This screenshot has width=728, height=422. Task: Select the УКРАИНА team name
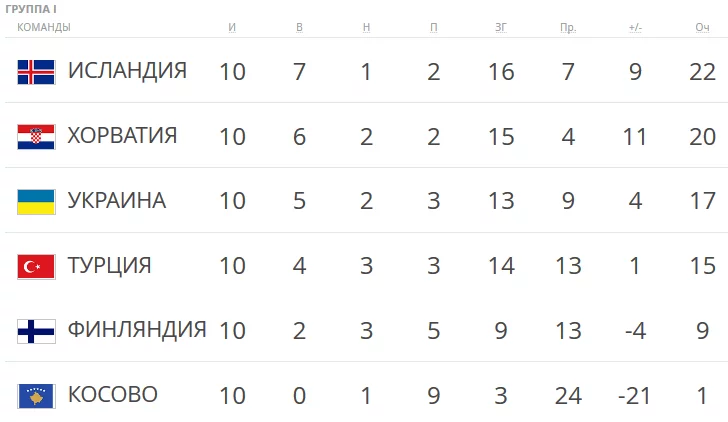point(116,200)
